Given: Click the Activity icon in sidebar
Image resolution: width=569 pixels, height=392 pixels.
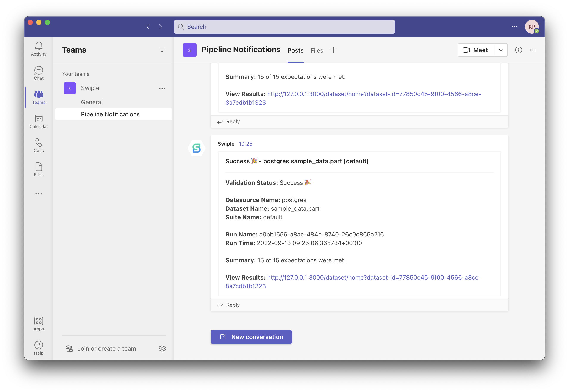Looking at the screenshot, I should point(39,49).
